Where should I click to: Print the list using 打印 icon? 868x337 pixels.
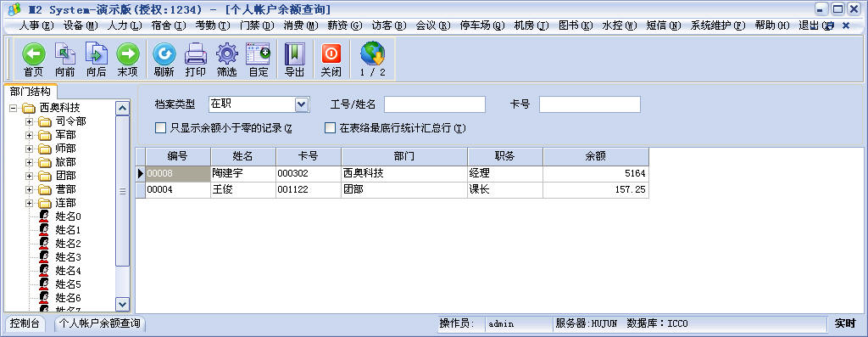pos(196,54)
